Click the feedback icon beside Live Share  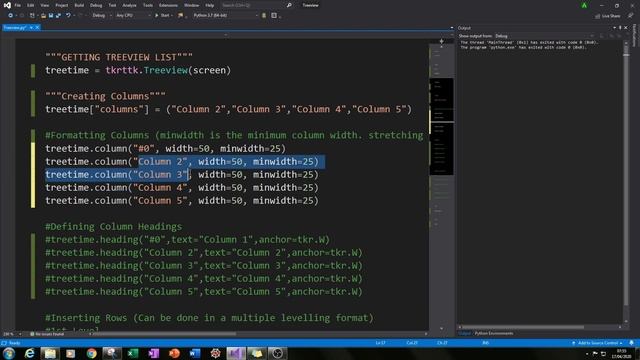pyautogui.click(x=631, y=16)
